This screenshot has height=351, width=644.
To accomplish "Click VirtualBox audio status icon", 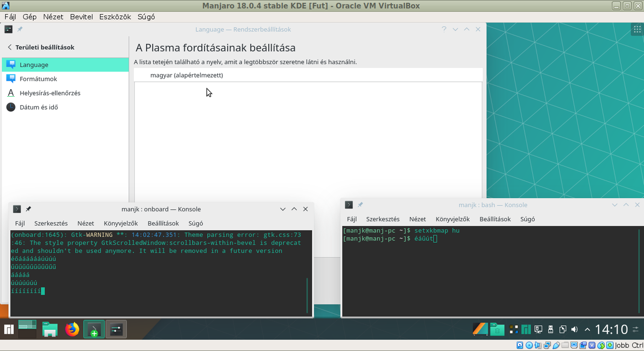I will coord(538,345).
